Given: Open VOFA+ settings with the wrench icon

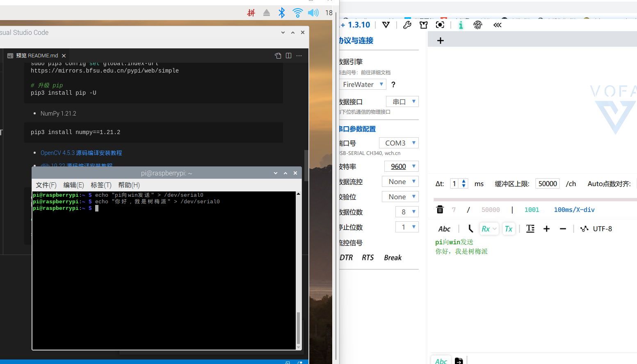Looking at the screenshot, I should click(x=407, y=25).
